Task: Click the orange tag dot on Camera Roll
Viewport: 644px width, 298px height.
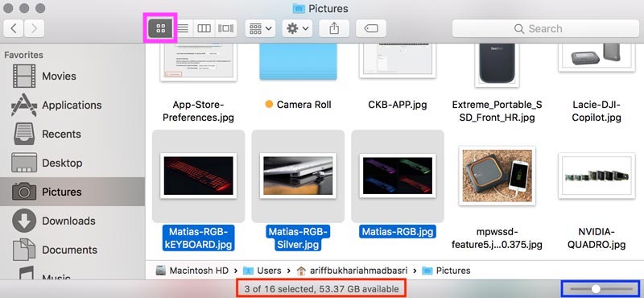Action: pyautogui.click(x=269, y=105)
